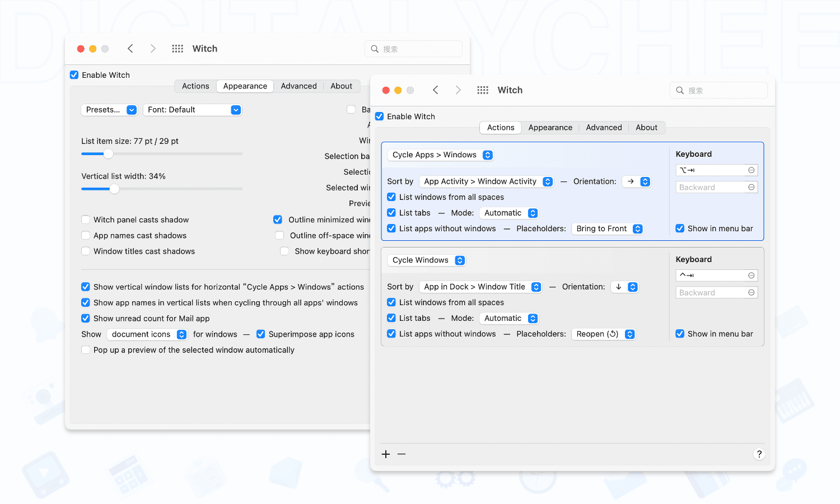Click the forward arrow in front window toolbar
Screen dimensions: 840x504
coord(458,90)
